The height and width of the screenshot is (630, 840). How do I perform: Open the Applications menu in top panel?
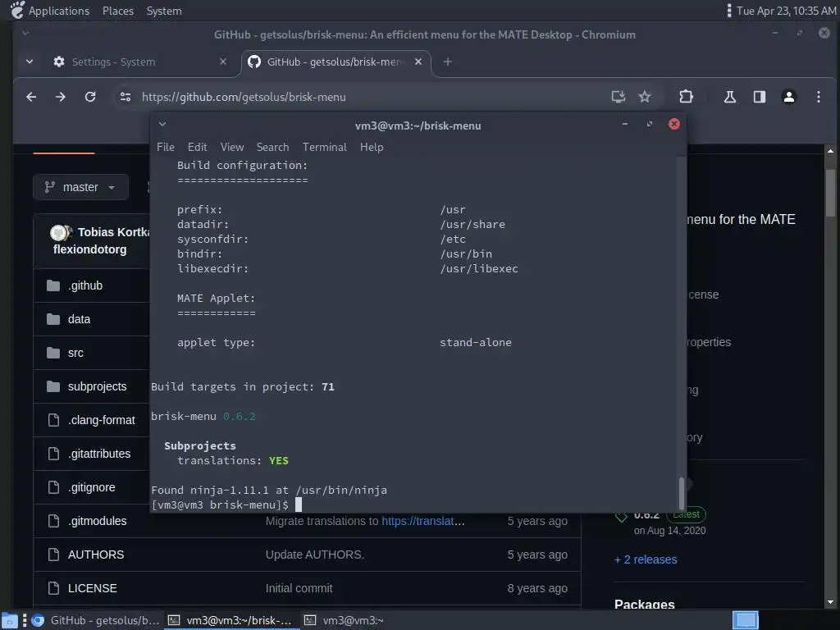point(59,11)
